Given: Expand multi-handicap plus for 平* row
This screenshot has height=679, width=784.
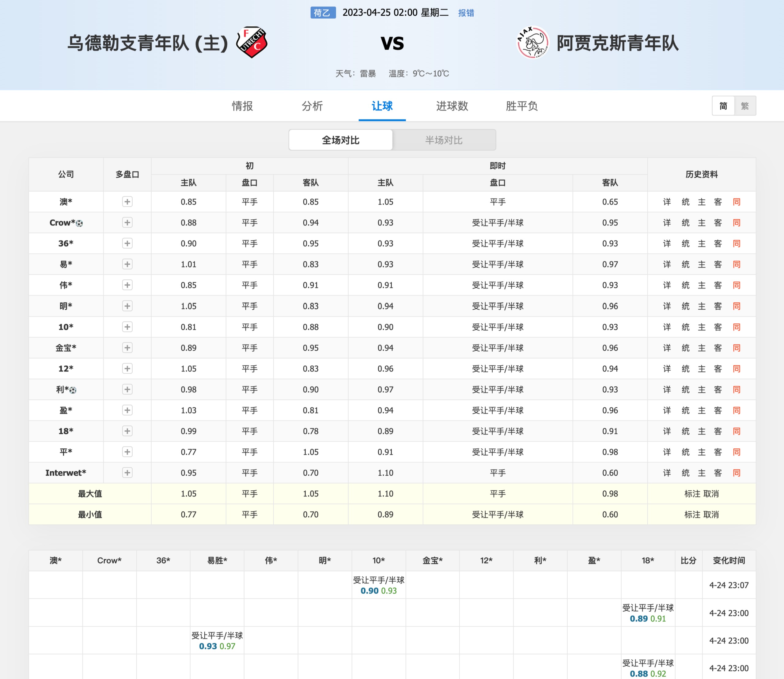Looking at the screenshot, I should click(x=127, y=452).
